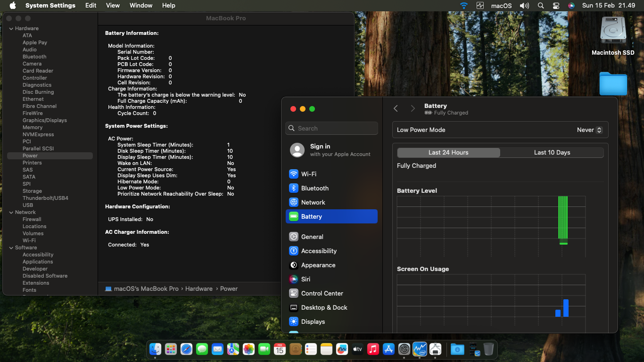
Task: Sign in with your Apple Account
Action: [331, 150]
